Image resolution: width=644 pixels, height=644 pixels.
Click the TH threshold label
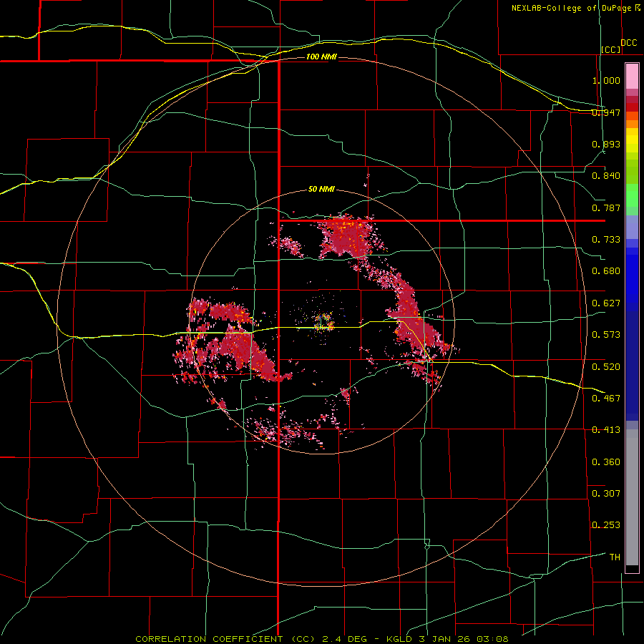point(615,557)
